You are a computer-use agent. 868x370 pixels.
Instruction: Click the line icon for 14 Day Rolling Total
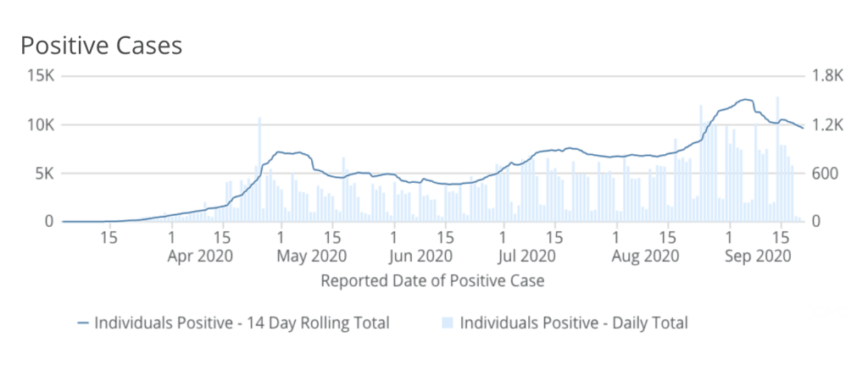(83, 323)
